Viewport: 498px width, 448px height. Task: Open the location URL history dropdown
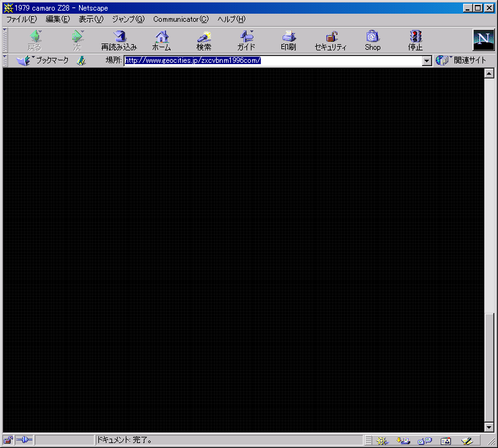[x=427, y=60]
